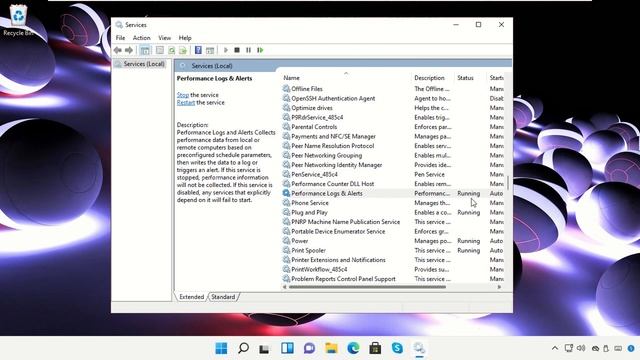
Task: Select the Phone Service row
Action: [x=392, y=203]
